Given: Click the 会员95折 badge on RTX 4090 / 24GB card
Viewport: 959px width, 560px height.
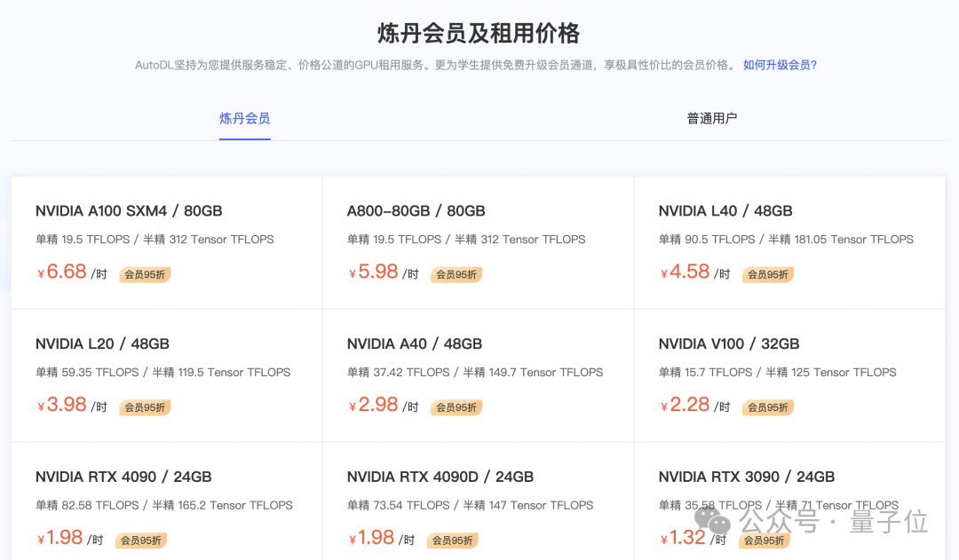Looking at the screenshot, I should (141, 540).
